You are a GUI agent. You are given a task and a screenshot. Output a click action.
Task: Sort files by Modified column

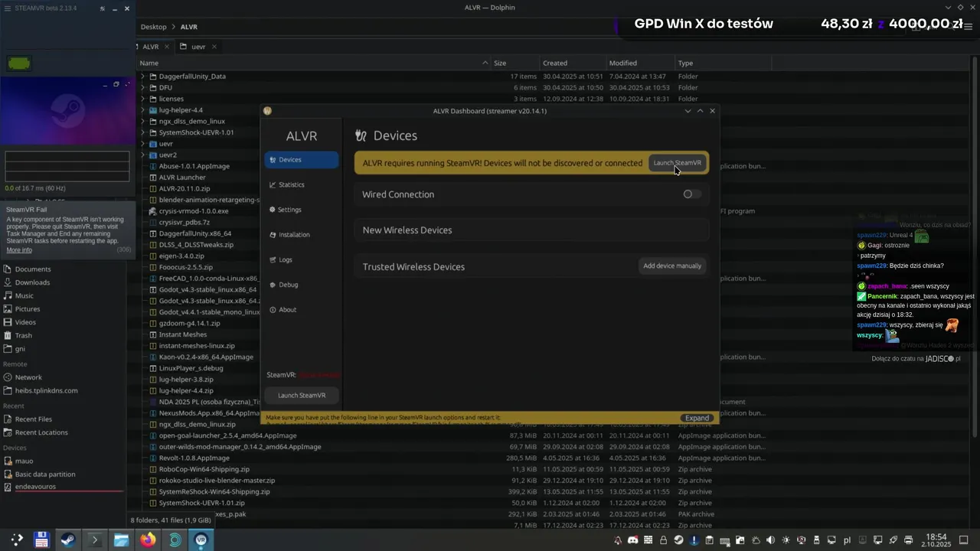pos(639,63)
